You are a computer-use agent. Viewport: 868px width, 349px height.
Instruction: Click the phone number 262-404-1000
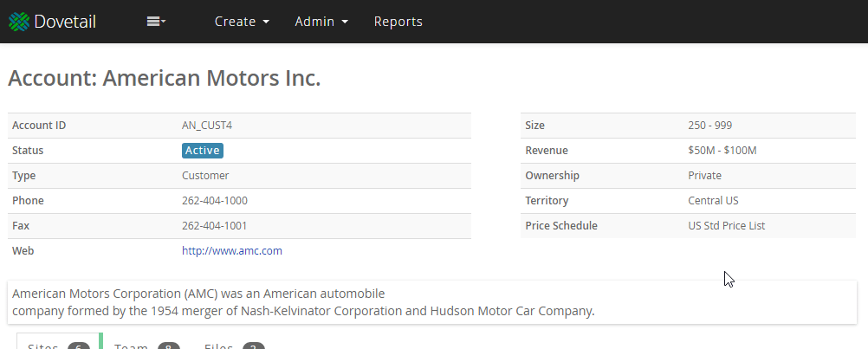tap(214, 201)
